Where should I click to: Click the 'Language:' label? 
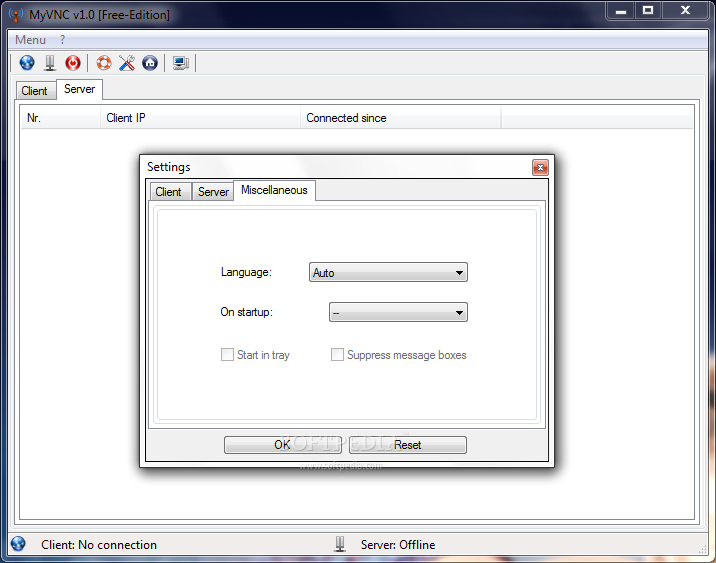[246, 272]
